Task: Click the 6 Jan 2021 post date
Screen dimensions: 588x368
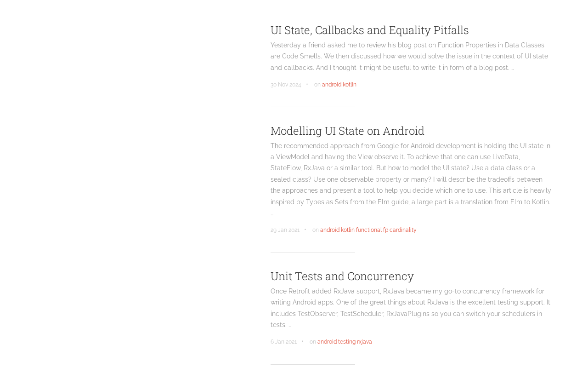Action: click(x=283, y=342)
